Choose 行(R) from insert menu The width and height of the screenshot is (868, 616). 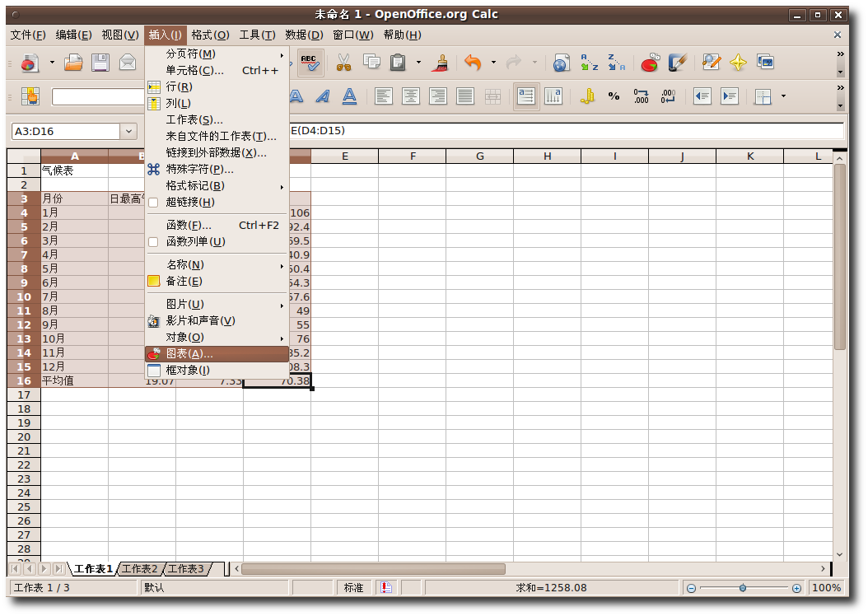click(x=217, y=87)
